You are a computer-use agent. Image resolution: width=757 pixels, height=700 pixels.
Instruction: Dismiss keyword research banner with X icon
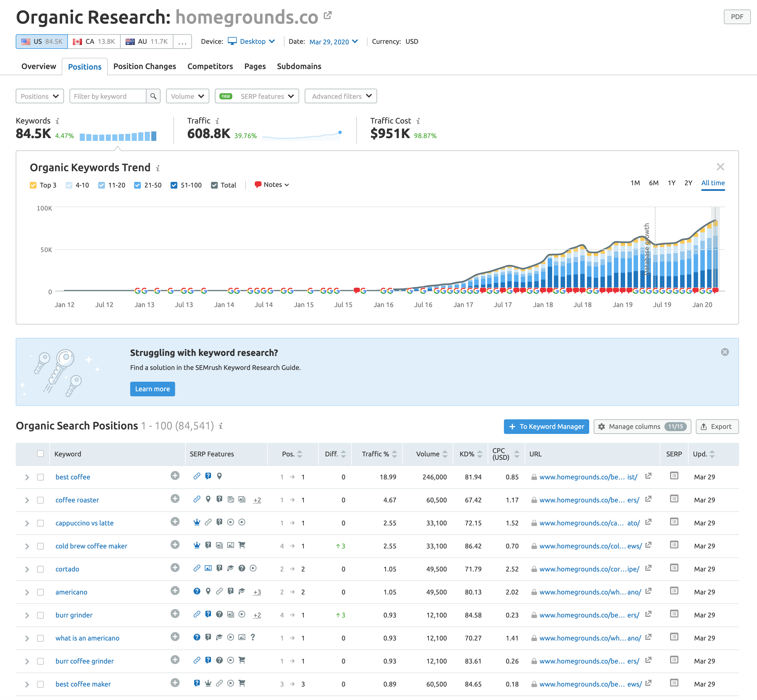click(x=724, y=352)
